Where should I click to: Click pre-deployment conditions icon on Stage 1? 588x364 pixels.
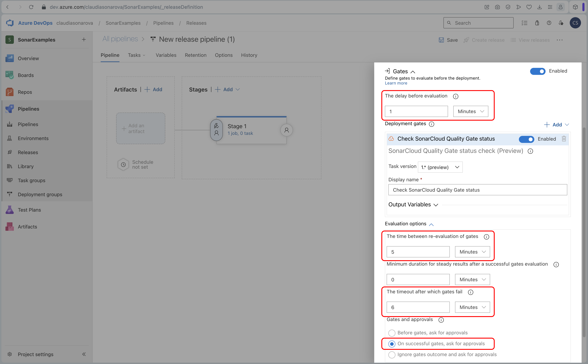pos(216,130)
